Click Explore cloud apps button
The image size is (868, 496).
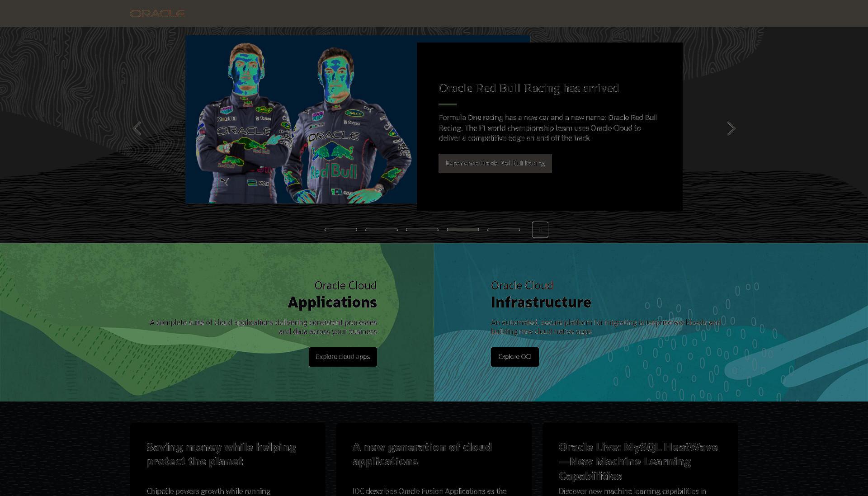coord(343,357)
